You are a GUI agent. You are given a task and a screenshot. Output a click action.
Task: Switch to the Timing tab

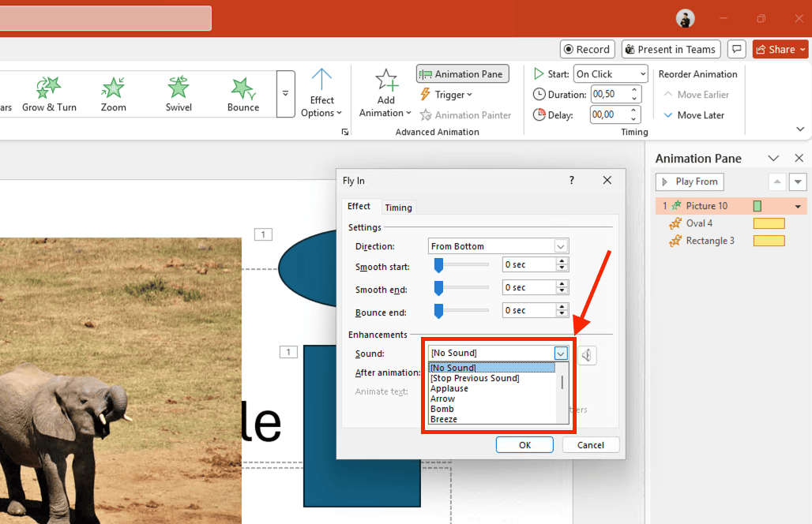pyautogui.click(x=398, y=208)
